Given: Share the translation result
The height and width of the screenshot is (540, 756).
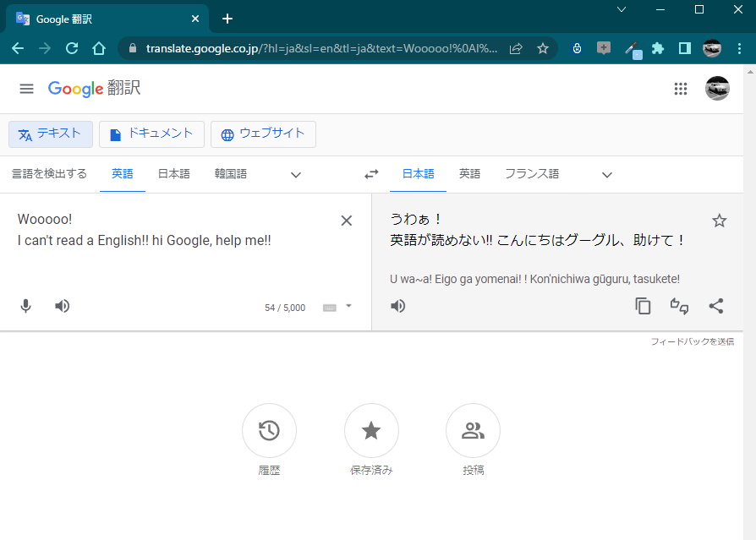Looking at the screenshot, I should (716, 306).
